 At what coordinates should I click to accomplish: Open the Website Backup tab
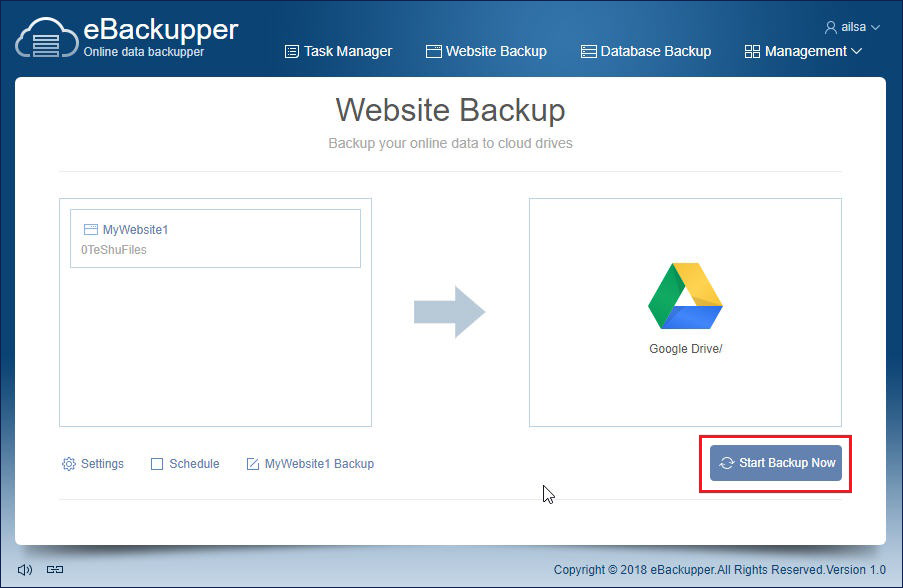coord(486,51)
